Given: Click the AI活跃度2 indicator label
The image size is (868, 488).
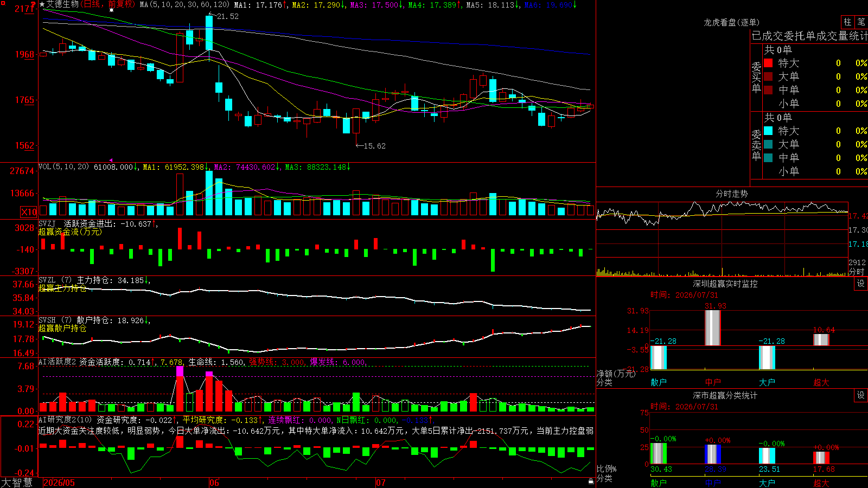Looking at the screenshot, I should 57,362.
